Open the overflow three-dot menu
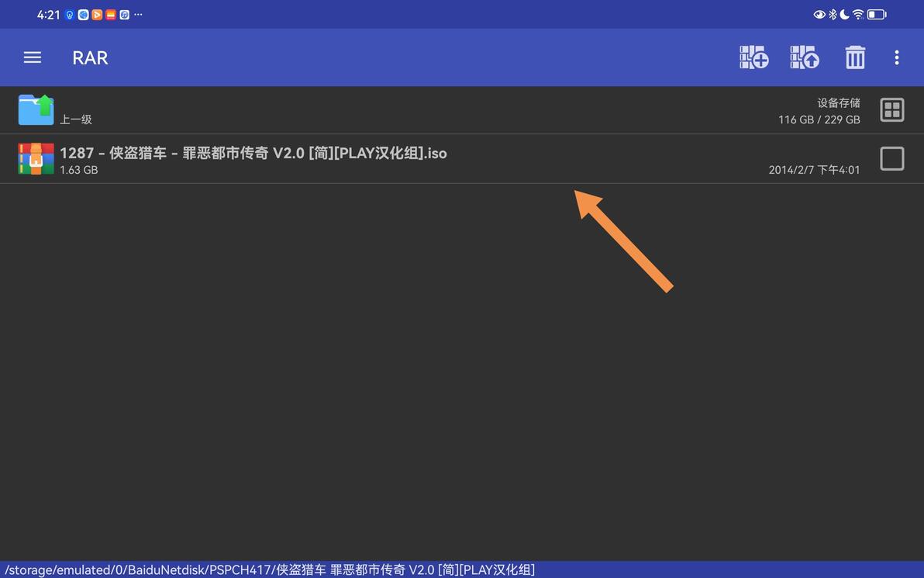The width and height of the screenshot is (924, 578). point(896,57)
